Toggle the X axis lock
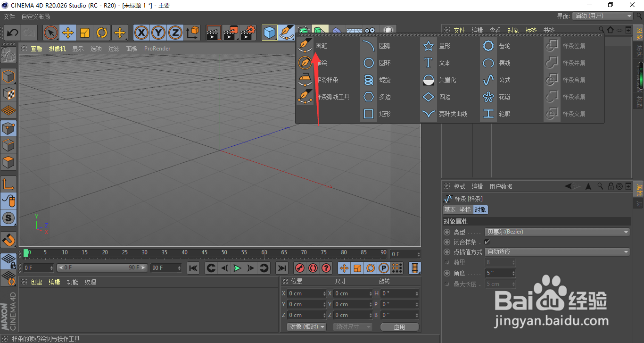The image size is (644, 343). 141,33
